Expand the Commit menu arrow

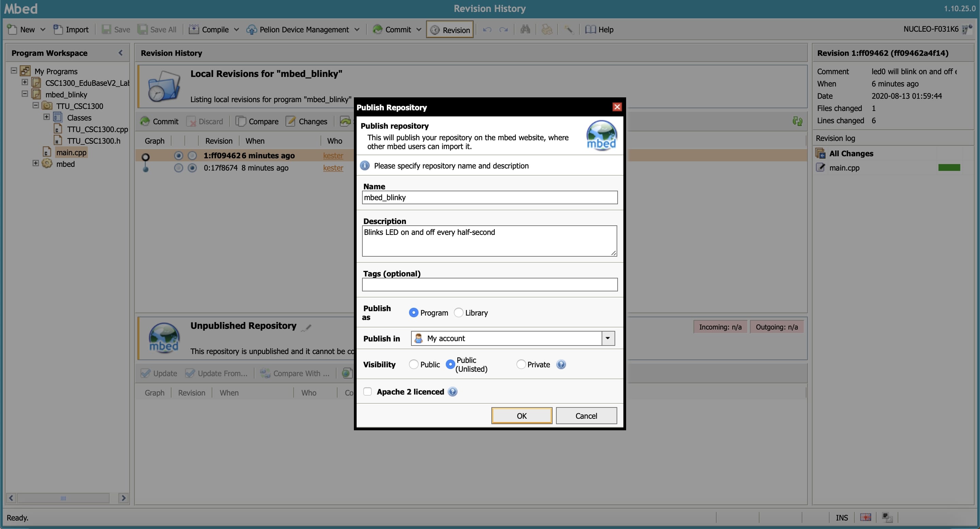(419, 29)
